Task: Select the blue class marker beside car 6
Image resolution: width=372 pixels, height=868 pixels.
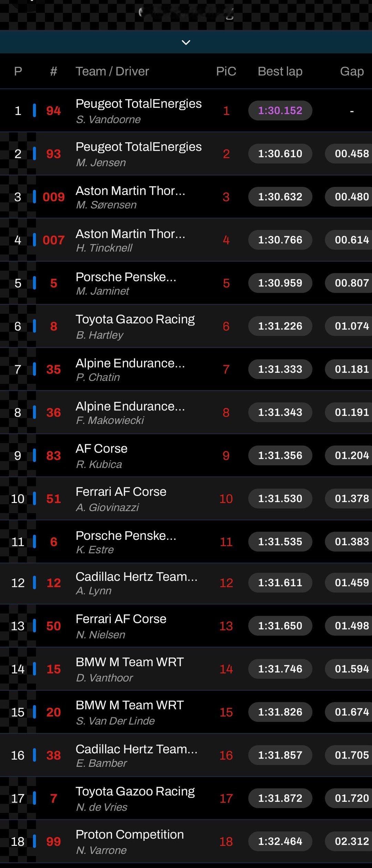Action: 34,542
